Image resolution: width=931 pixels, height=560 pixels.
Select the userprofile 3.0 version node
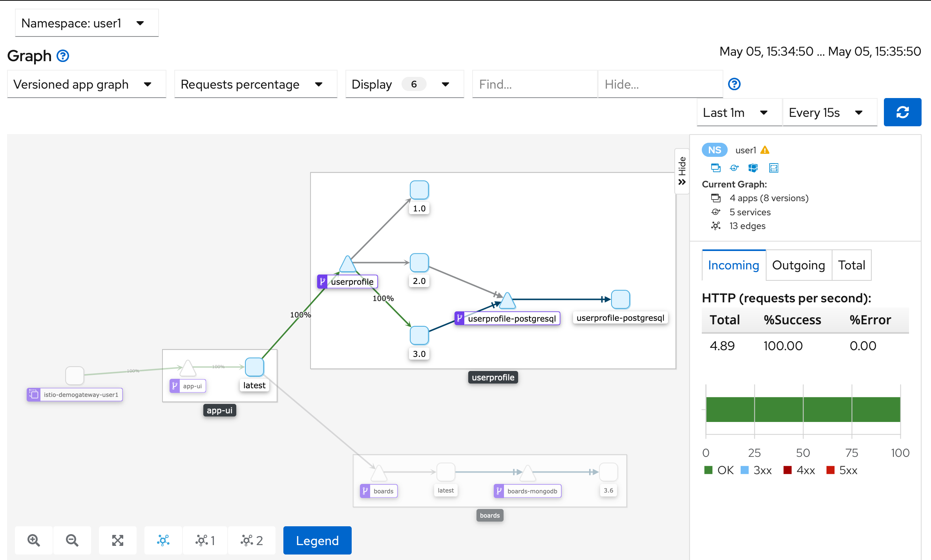point(419,335)
